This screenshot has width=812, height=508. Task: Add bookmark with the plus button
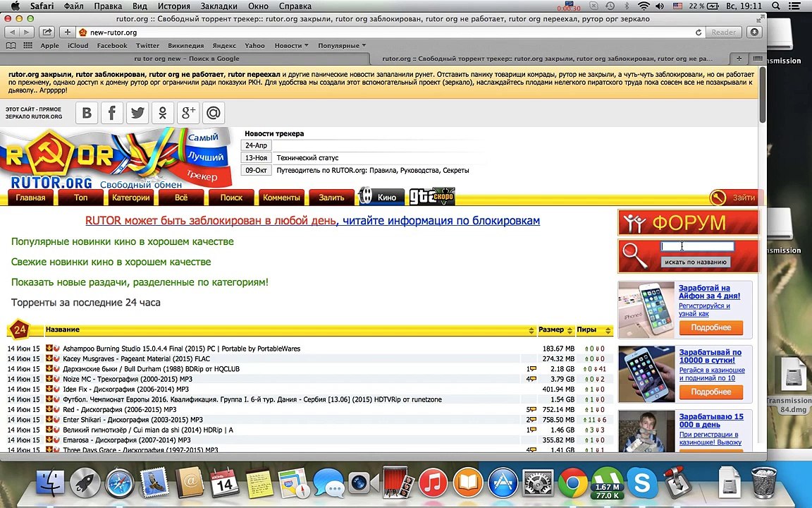tap(68, 32)
